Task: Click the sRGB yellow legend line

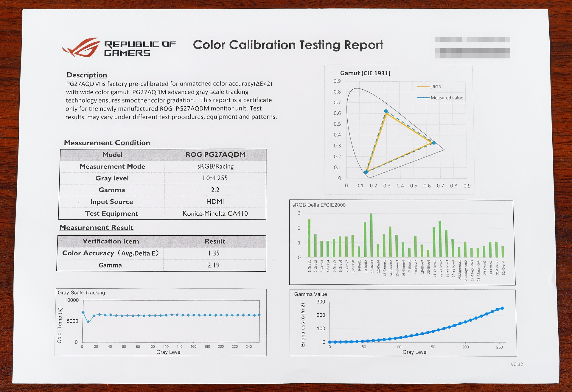Action: (423, 87)
